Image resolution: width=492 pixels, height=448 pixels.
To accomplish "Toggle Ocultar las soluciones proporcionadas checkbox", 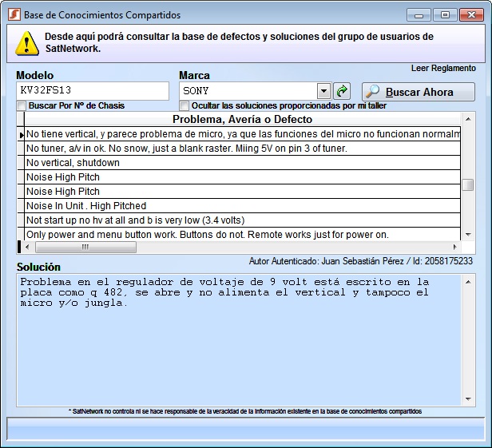I will pos(184,106).
